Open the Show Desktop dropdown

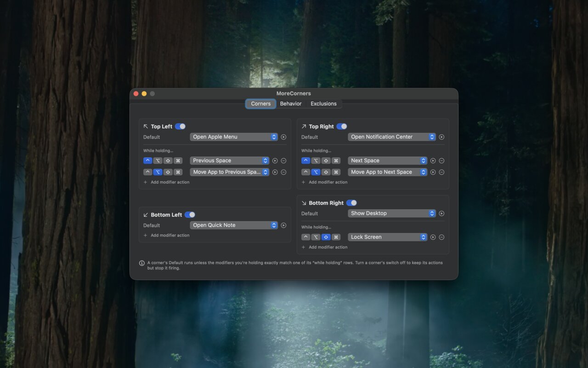tap(392, 213)
